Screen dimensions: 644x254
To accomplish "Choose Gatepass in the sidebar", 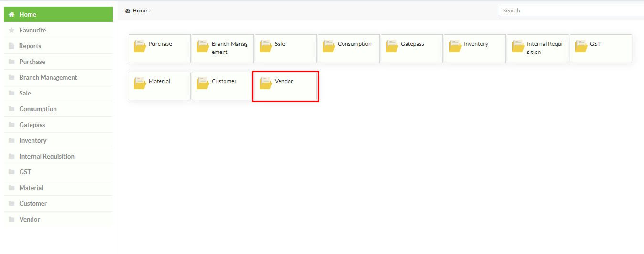I will [58, 125].
